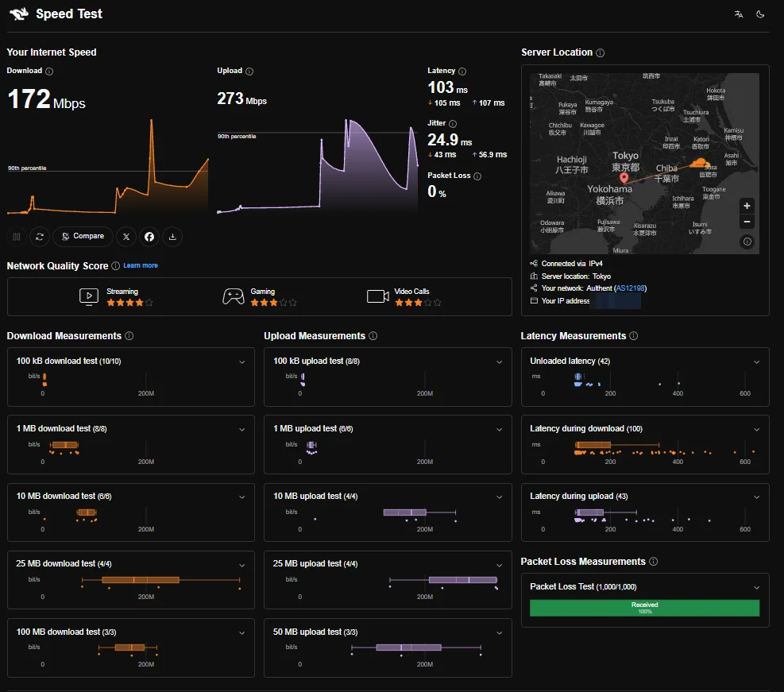Expand the 100 kB download test

[242, 361]
